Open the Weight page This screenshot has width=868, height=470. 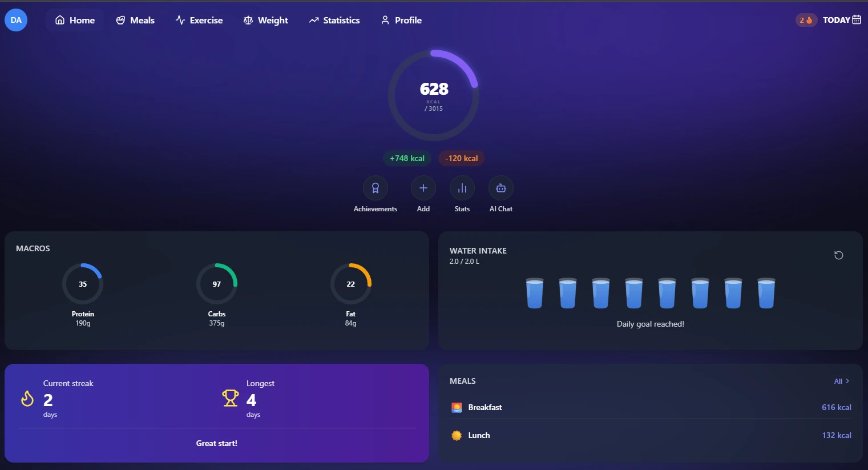266,20
